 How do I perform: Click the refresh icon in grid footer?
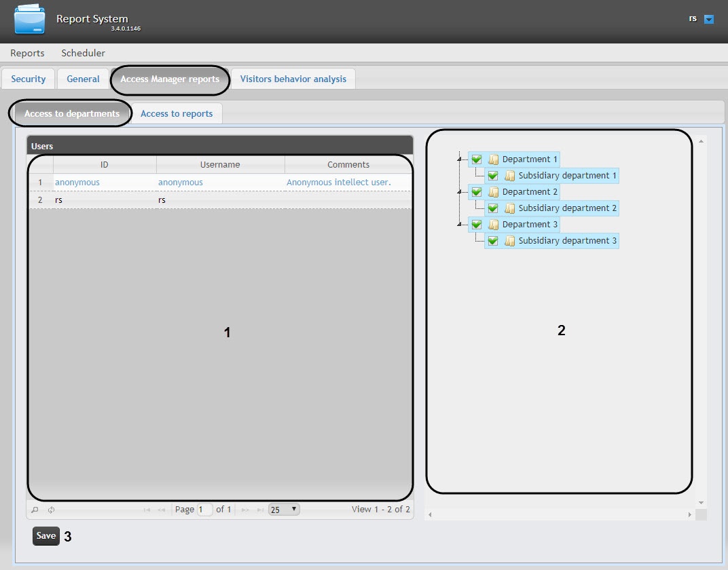[x=51, y=510]
